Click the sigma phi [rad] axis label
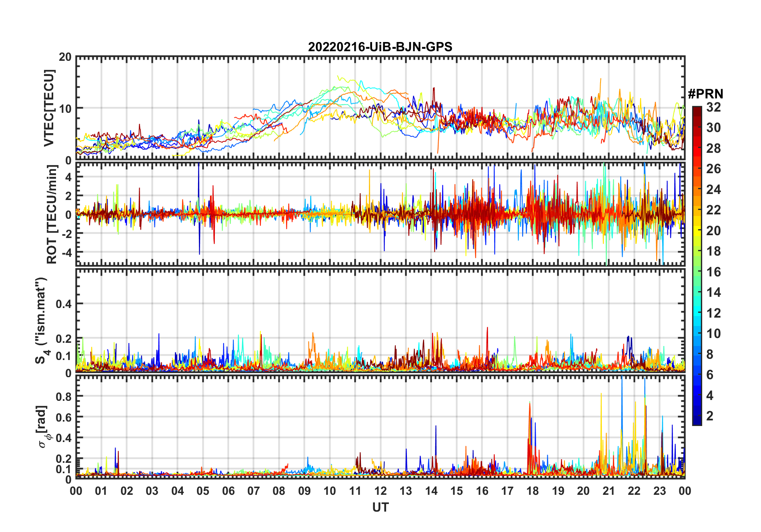 [44, 427]
